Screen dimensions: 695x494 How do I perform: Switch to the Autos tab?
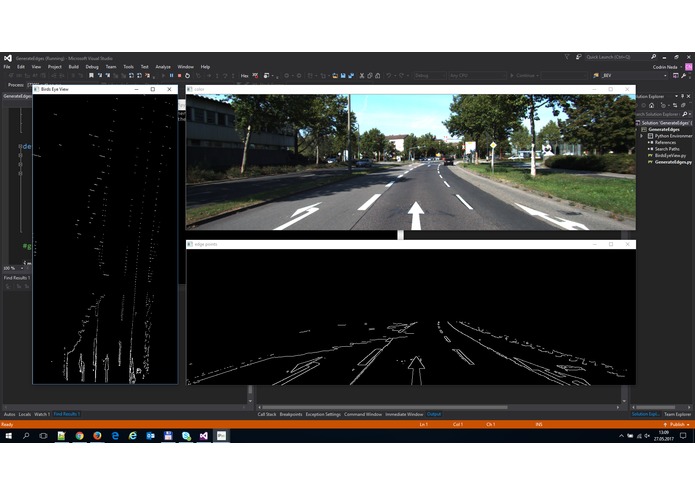pyautogui.click(x=9, y=414)
